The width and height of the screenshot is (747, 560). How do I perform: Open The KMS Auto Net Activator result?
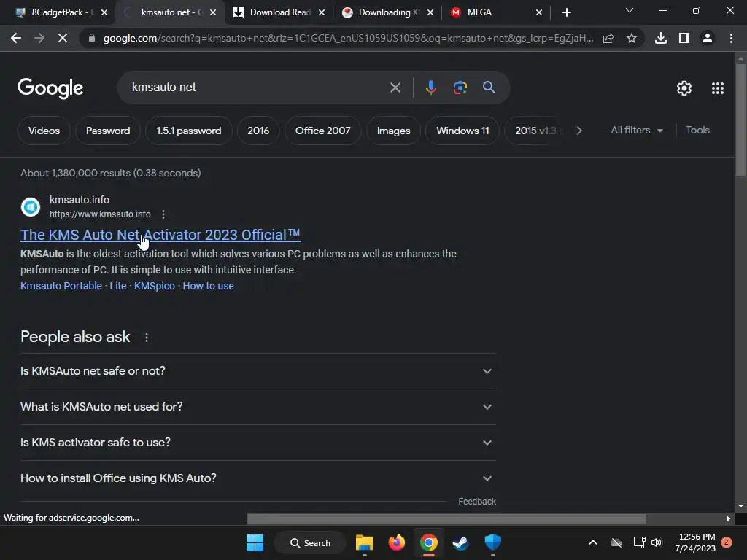pos(160,235)
